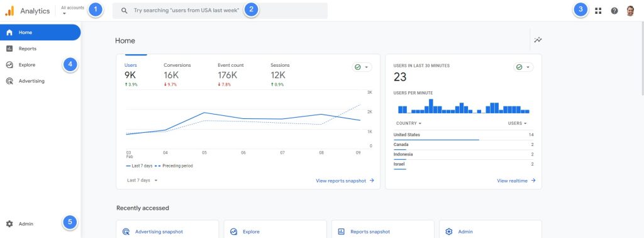644x238 pixels.
Task: Open the checkmark dropdown on realtime card
Action: [524, 67]
